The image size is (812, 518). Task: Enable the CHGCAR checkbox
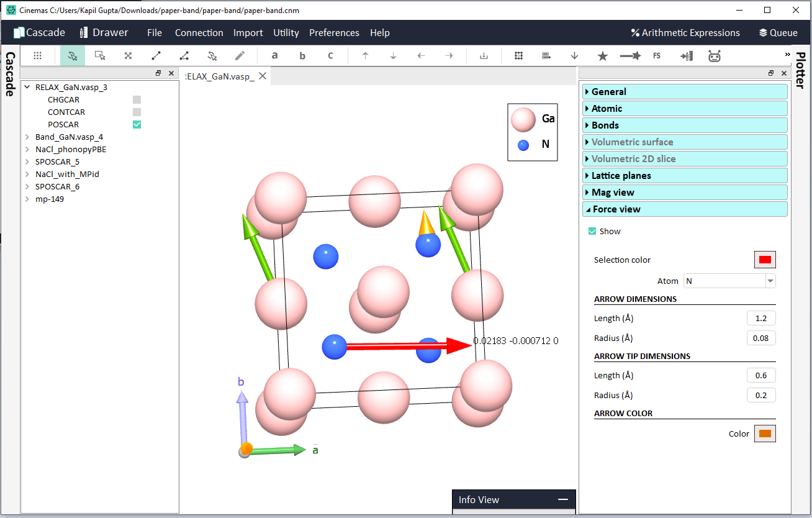137,99
